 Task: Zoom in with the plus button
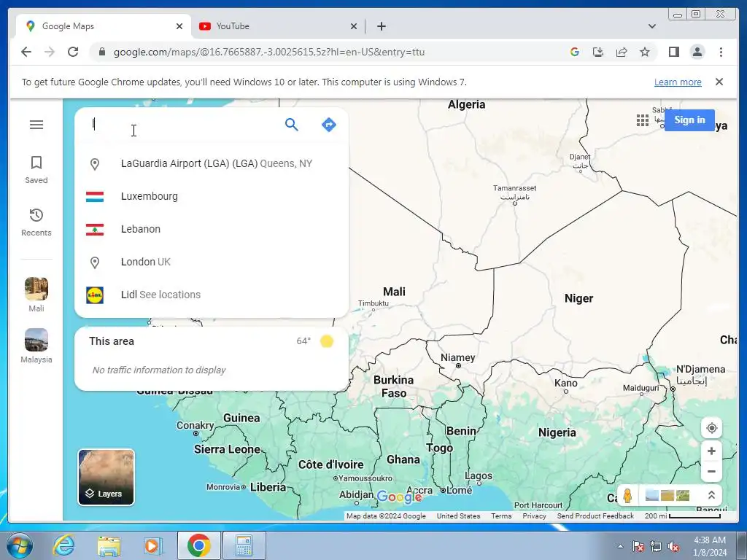click(x=711, y=451)
